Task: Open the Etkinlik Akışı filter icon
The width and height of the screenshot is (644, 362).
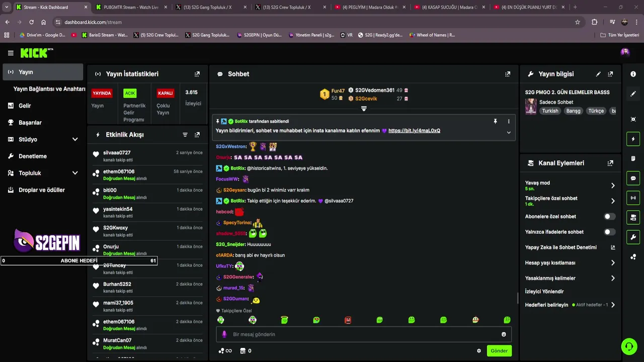Action: tap(185, 135)
